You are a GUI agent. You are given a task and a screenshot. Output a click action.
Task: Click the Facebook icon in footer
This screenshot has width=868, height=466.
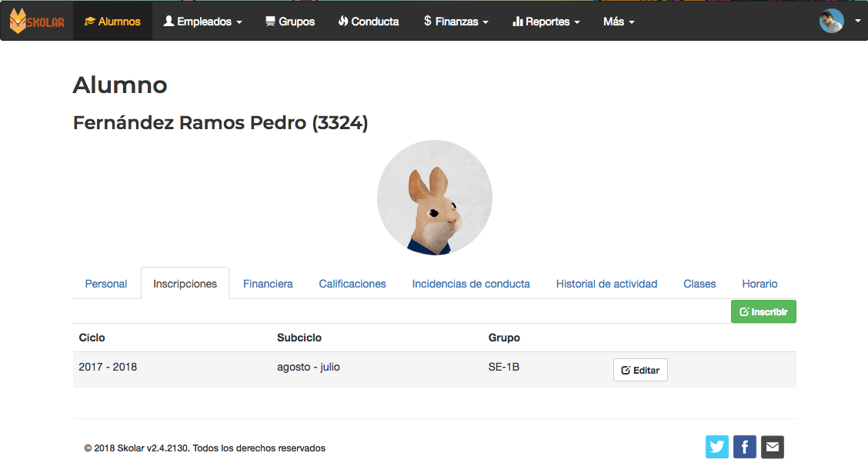click(x=744, y=447)
